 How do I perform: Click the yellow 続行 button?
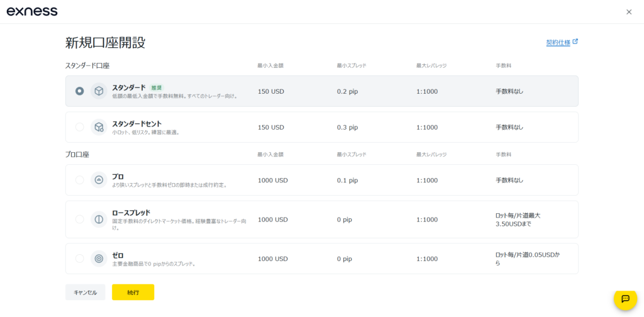[133, 292]
